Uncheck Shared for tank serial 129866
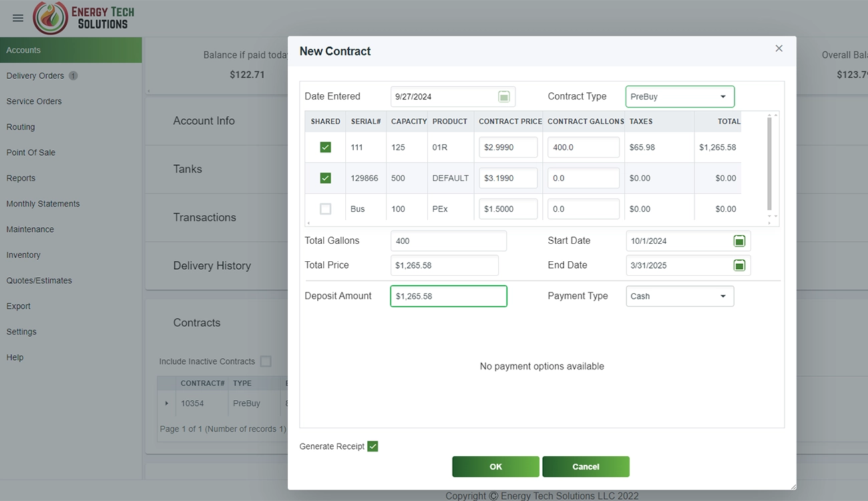The width and height of the screenshot is (868, 501). click(325, 178)
